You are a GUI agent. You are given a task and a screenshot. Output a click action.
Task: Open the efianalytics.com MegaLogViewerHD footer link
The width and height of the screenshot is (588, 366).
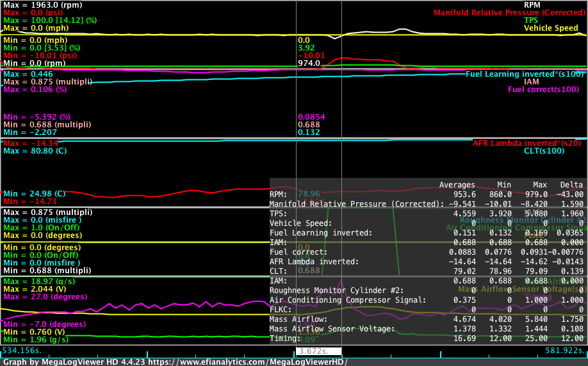(x=263, y=362)
